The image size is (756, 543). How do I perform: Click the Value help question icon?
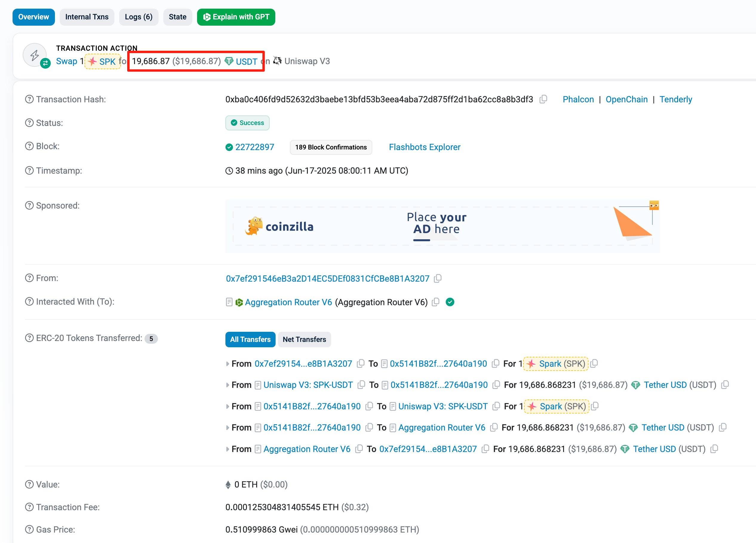(29, 484)
